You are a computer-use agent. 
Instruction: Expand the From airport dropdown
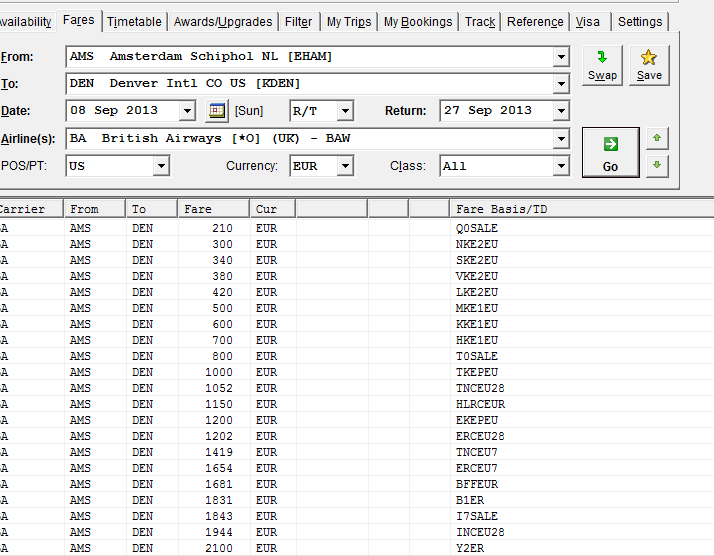point(561,57)
